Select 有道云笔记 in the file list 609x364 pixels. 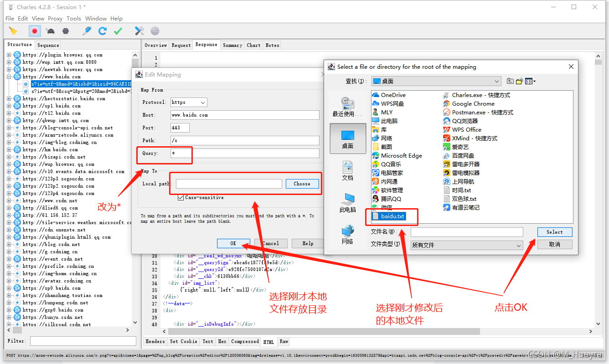point(461,207)
